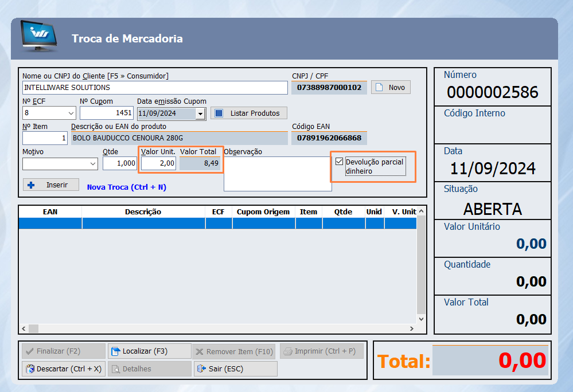This screenshot has height=392, width=573.
Task: Click the Nova Troca (Ctrl + N) link
Action: (x=126, y=187)
